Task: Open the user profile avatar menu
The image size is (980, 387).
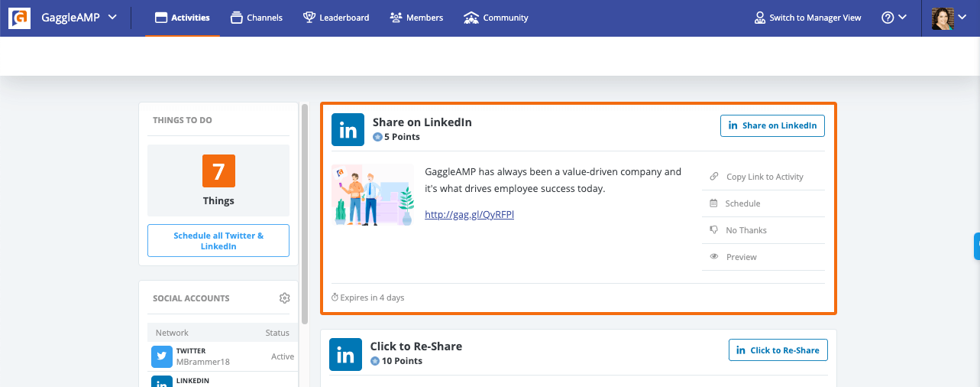Action: pos(950,18)
